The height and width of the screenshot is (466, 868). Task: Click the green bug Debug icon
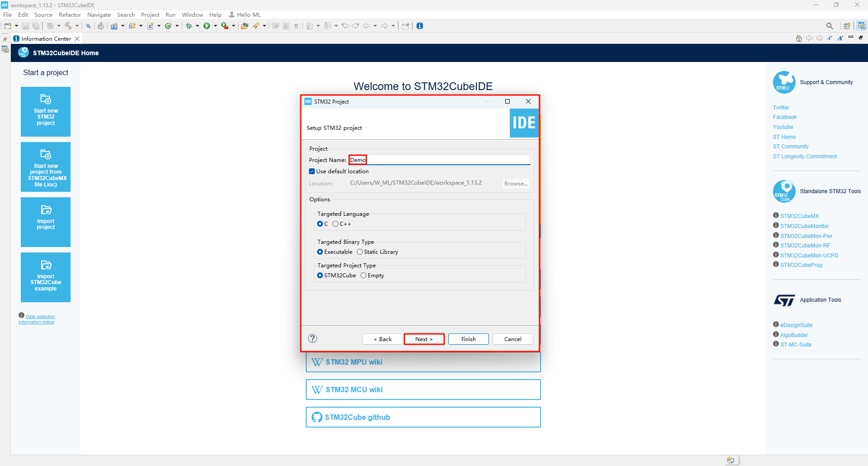[189, 26]
